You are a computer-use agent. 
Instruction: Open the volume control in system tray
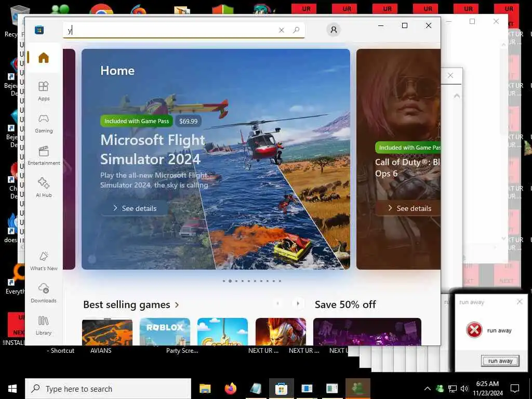pyautogui.click(x=464, y=389)
